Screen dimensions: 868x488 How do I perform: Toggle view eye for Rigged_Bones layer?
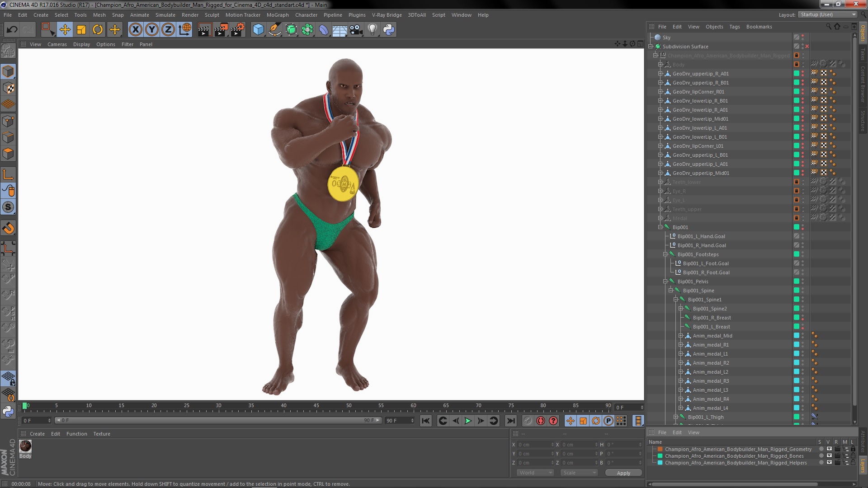point(829,456)
